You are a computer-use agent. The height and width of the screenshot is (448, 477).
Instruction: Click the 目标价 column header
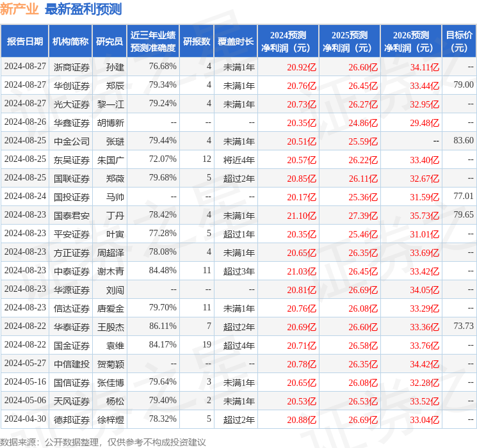click(x=459, y=41)
